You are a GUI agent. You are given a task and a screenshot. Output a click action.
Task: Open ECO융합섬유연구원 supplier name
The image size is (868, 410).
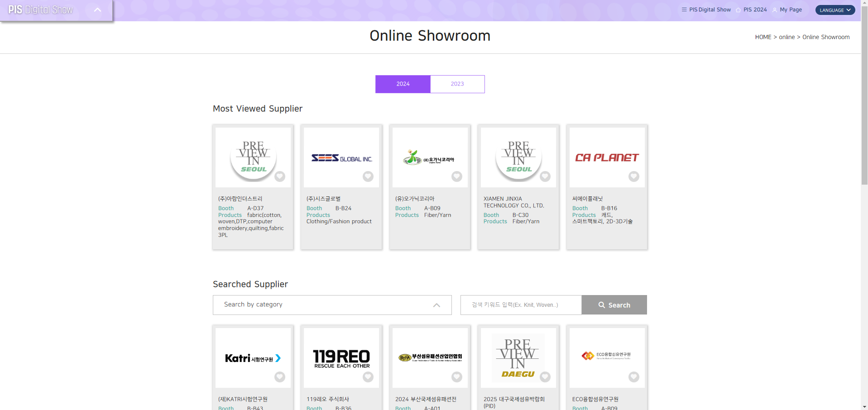point(595,399)
